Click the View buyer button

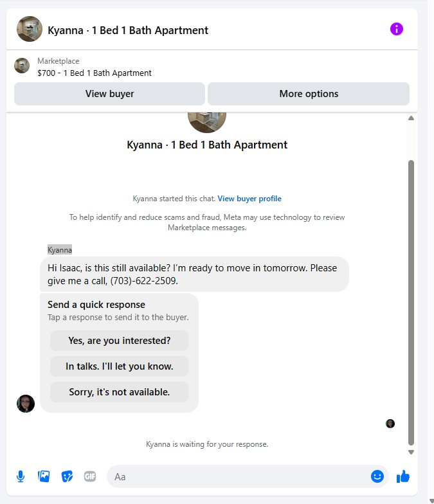coord(109,94)
